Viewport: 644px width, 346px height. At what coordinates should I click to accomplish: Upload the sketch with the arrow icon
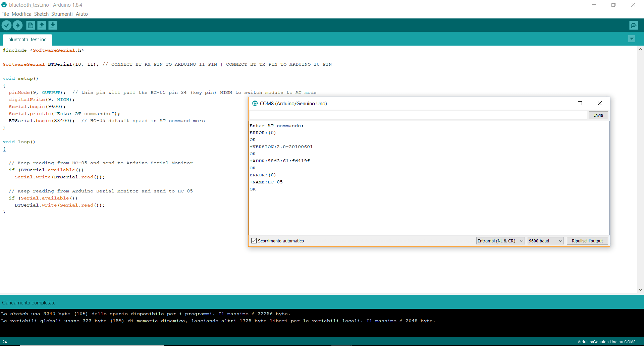point(17,25)
